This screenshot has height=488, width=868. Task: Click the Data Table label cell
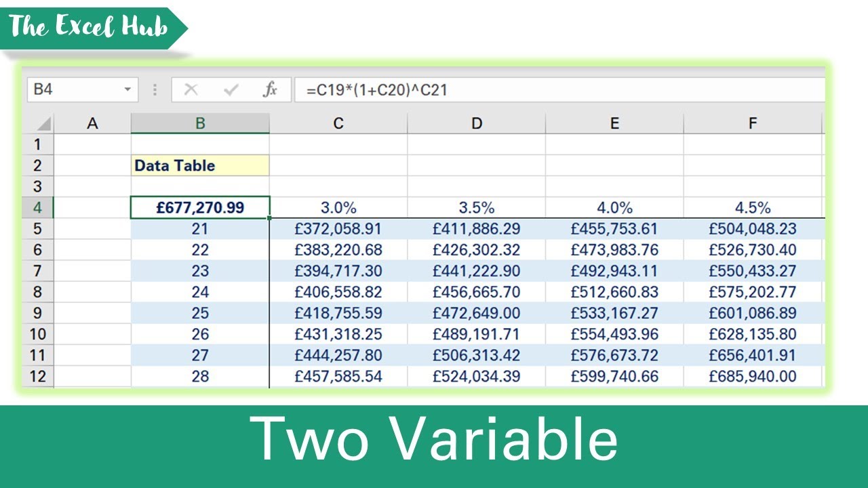pyautogui.click(x=200, y=165)
